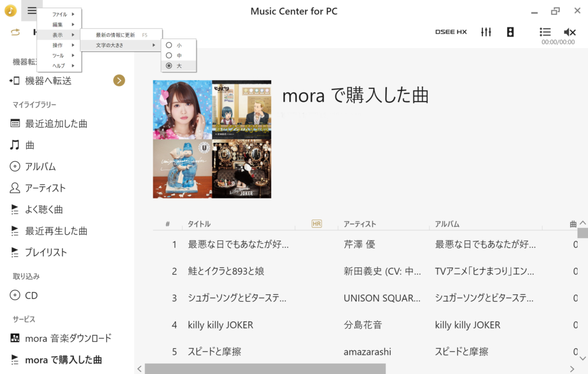Open the ヘルプ menu

(59, 65)
